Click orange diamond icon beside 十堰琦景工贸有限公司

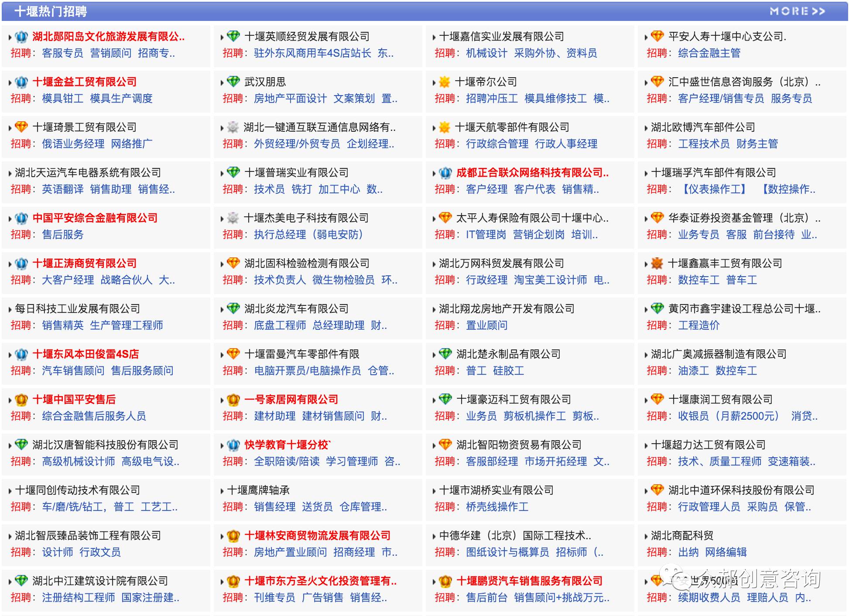point(21,127)
